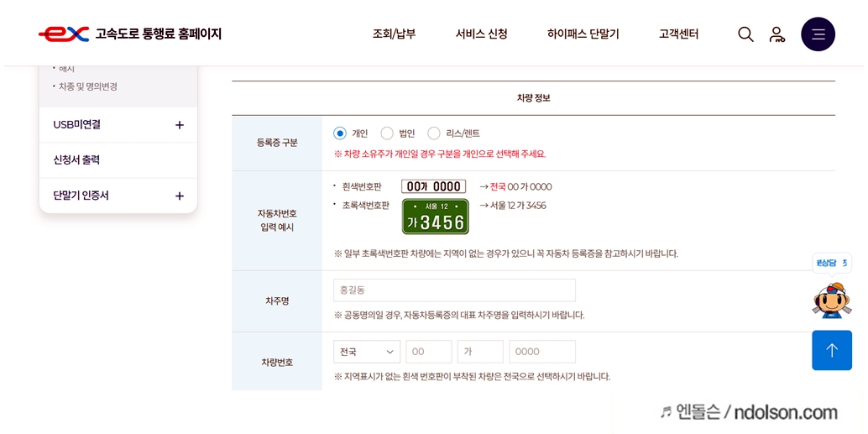The image size is (868, 434).
Task: Select the 법인 radio button
Action: [387, 133]
